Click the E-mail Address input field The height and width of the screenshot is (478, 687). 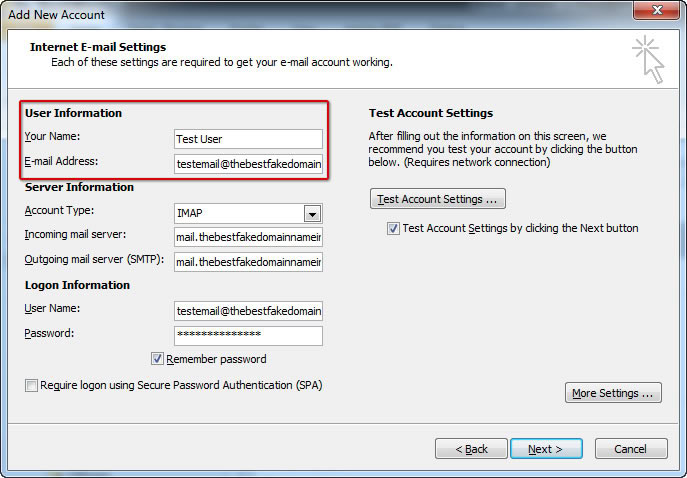tap(248, 164)
